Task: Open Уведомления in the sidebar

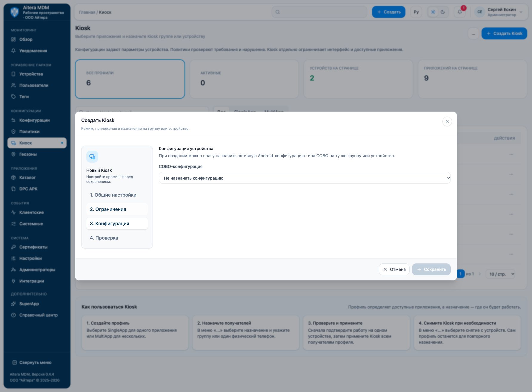Action: point(37,51)
